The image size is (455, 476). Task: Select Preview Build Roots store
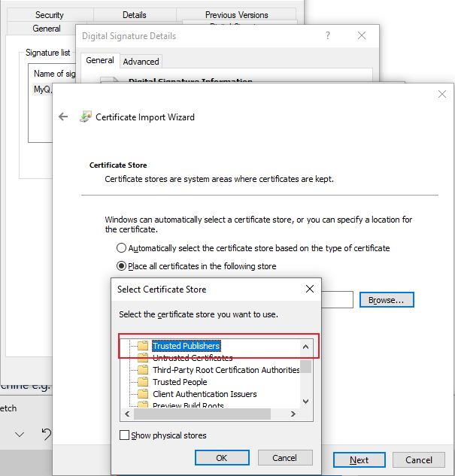[188, 405]
